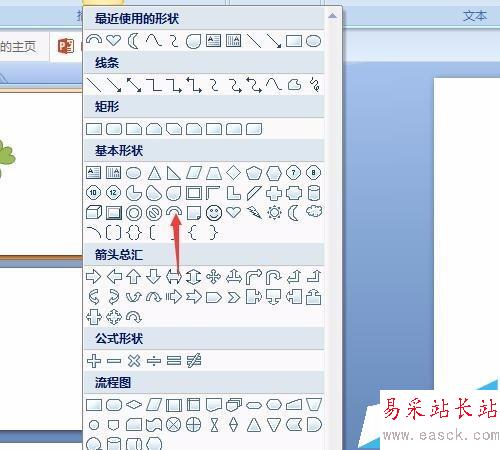Select the hexagon in Basic Shapes
The width and height of the screenshot is (500, 450).
tap(274, 173)
